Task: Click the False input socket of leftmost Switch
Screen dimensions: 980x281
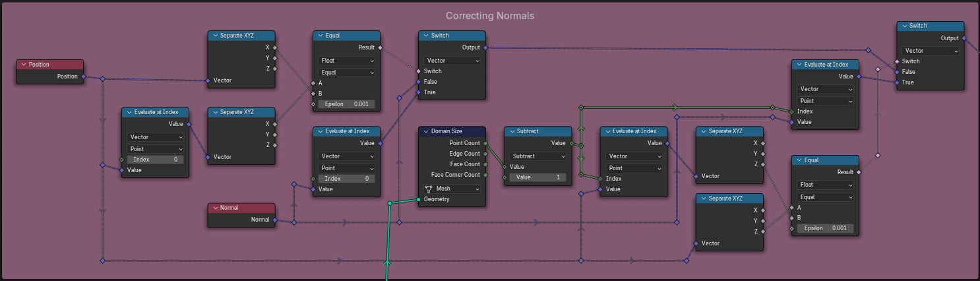Action: click(x=419, y=82)
